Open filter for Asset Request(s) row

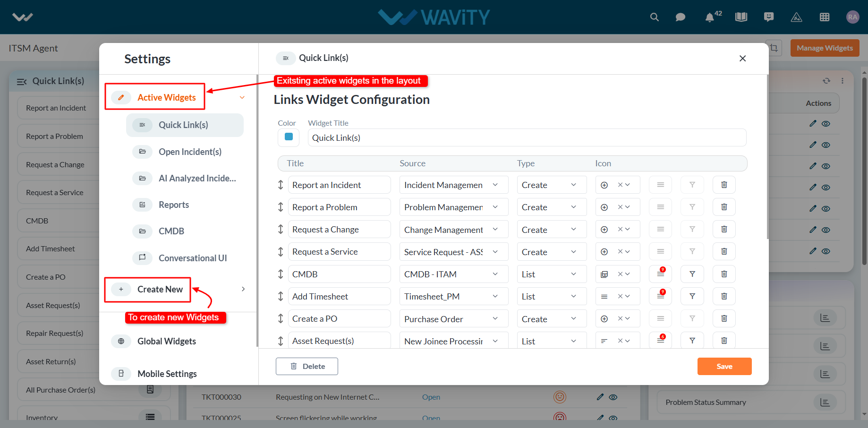(692, 341)
